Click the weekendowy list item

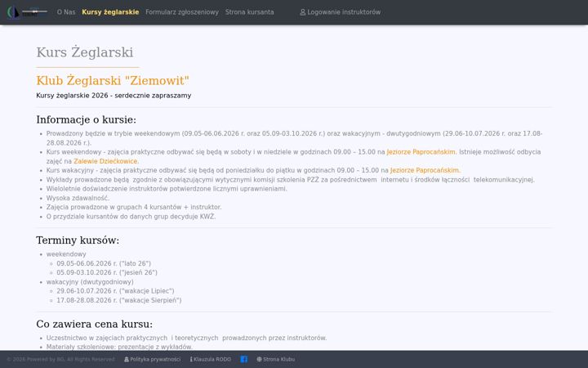tap(66, 254)
